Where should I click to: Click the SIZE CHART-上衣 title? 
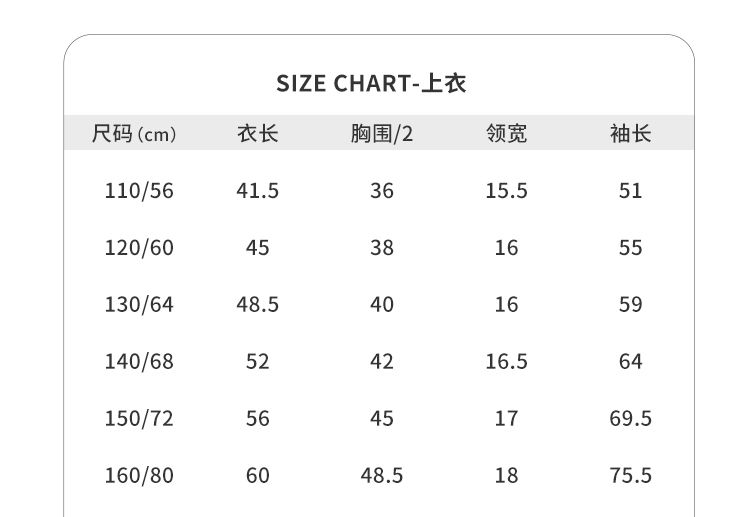tap(371, 83)
